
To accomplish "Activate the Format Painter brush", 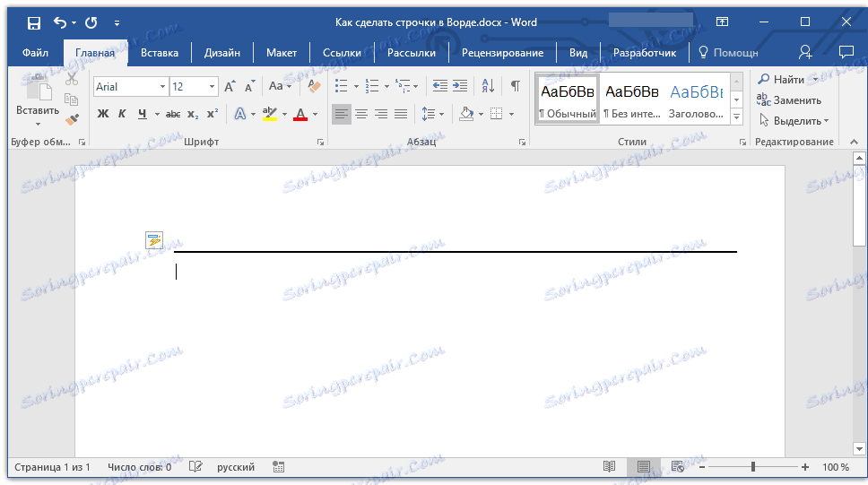I will click(72, 119).
